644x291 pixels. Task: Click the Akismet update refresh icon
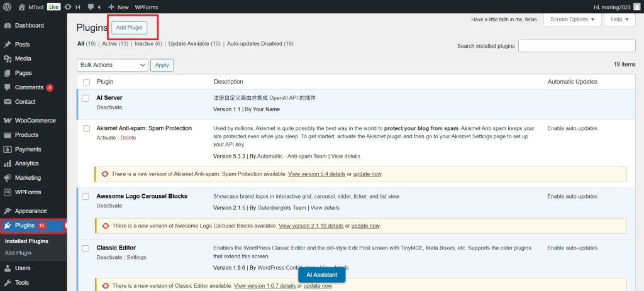(x=105, y=174)
